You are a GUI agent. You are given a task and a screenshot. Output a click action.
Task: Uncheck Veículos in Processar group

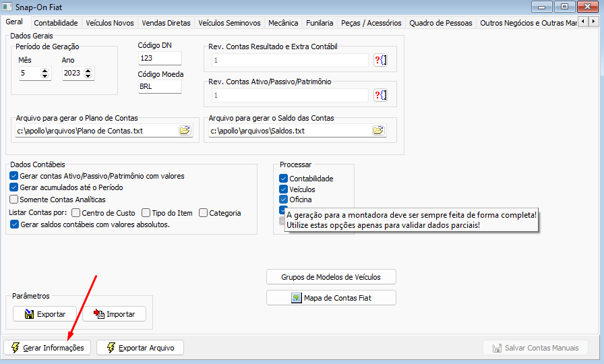pyautogui.click(x=284, y=189)
